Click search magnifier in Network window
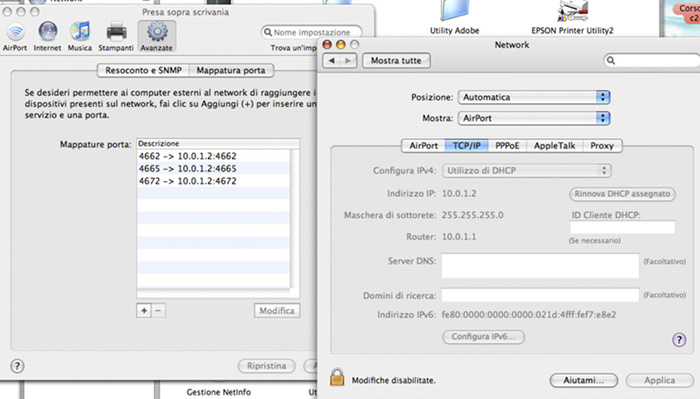This screenshot has width=700, height=399. pyautogui.click(x=611, y=60)
